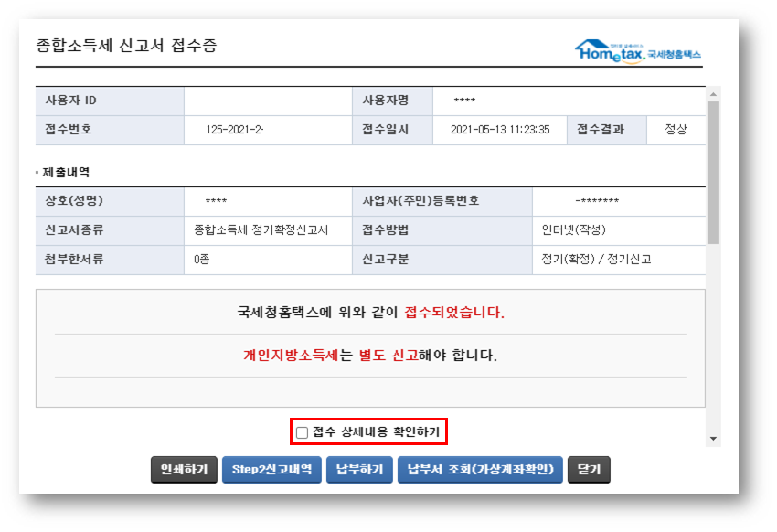Image resolution: width=777 pixels, height=532 pixels.
Task: Click the 신고서종류 label cell
Action: pyautogui.click(x=110, y=230)
